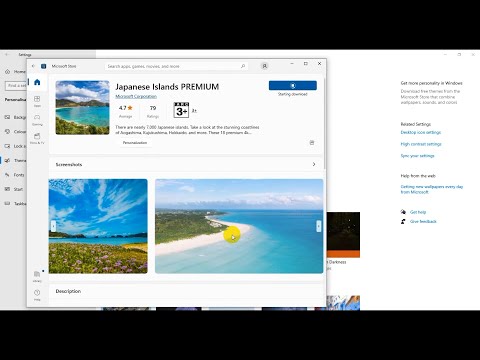Go to Microsoft Store Home icon

coord(37,82)
